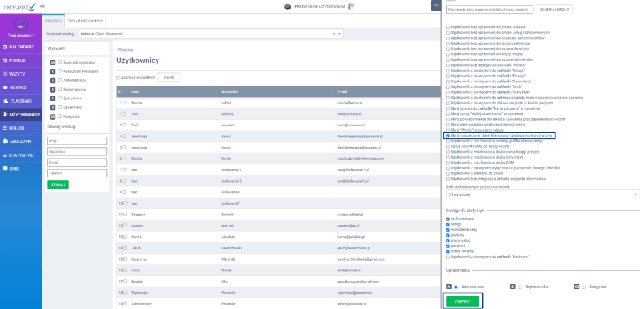The height and width of the screenshot is (309, 644).
Task: Select the Rejestratorka permission radio button
Action: 520,286
